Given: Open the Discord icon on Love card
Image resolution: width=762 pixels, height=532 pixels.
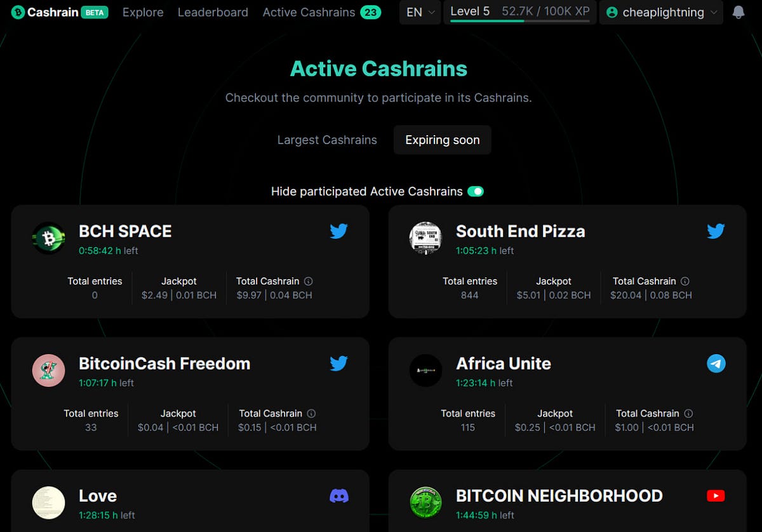Looking at the screenshot, I should pyautogui.click(x=339, y=496).
